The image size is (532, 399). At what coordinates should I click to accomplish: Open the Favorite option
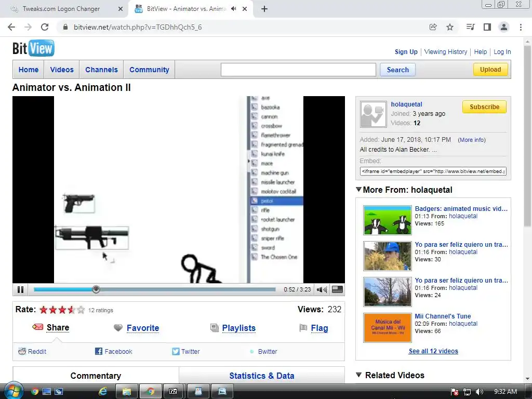coord(142,328)
